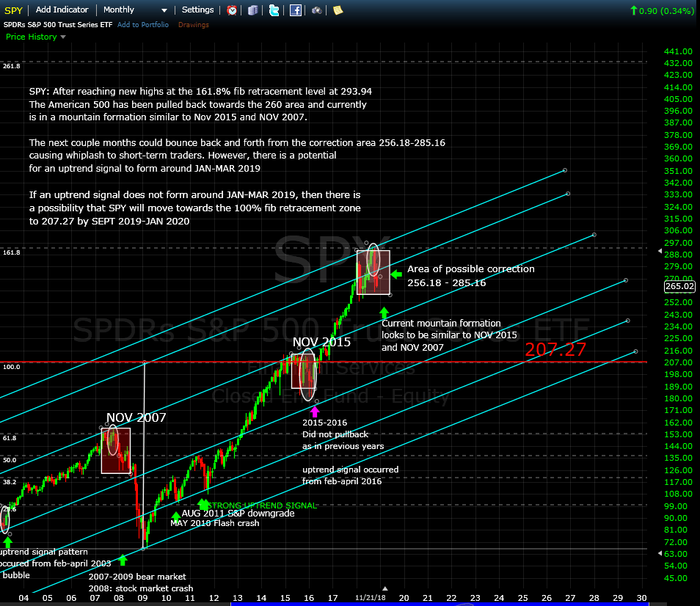
Task: Click '2008: stock market crash' annotation
Action: pos(141,588)
